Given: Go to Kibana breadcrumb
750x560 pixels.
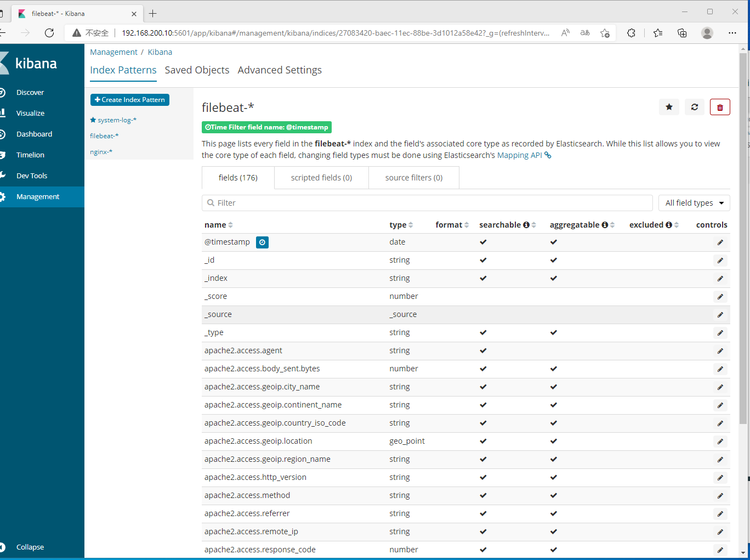Looking at the screenshot, I should (x=160, y=52).
